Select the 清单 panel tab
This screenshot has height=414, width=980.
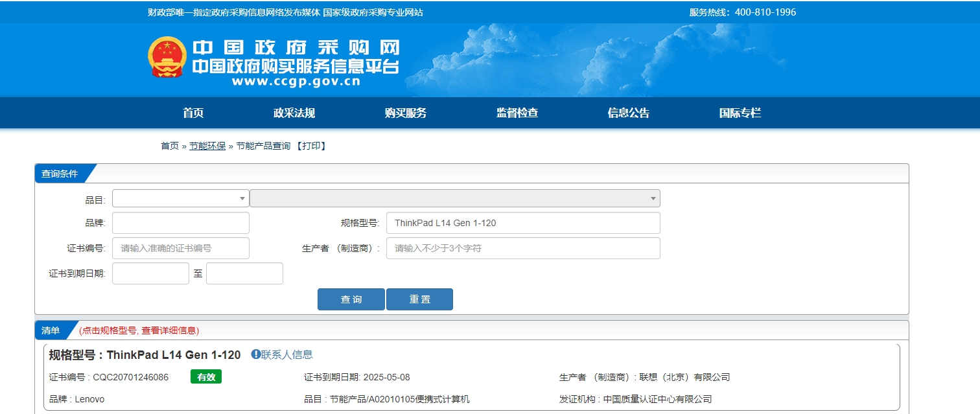[x=51, y=330]
